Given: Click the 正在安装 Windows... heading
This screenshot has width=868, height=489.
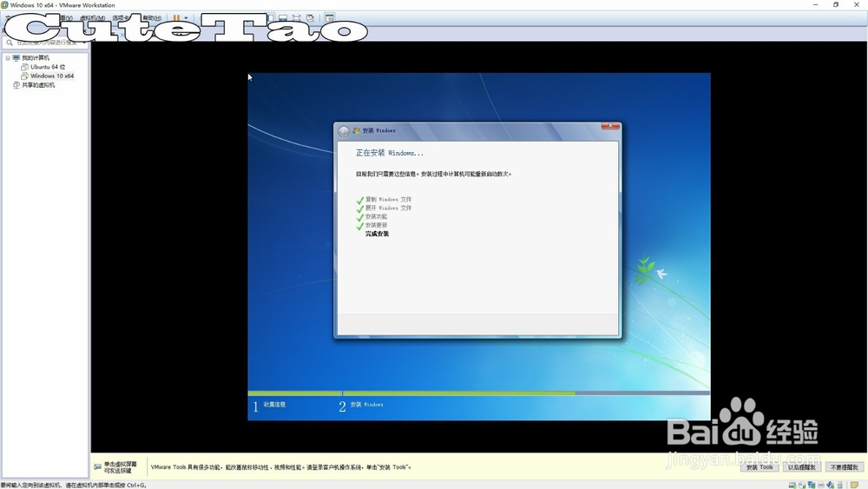Looking at the screenshot, I should 389,153.
